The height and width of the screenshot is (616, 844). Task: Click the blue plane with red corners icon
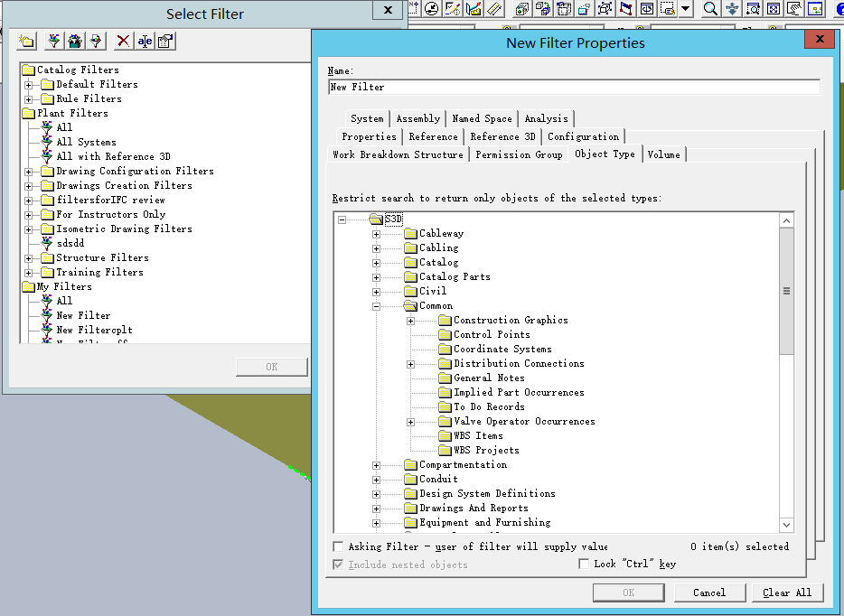click(x=626, y=9)
